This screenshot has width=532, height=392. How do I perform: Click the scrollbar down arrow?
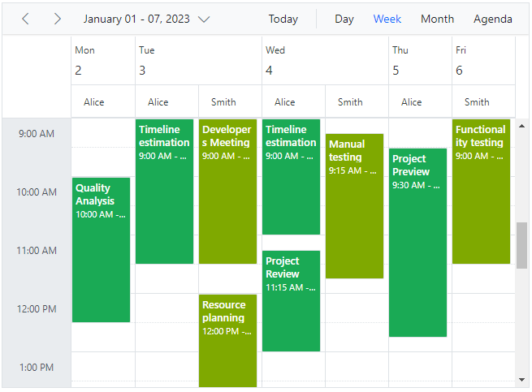coord(522,379)
